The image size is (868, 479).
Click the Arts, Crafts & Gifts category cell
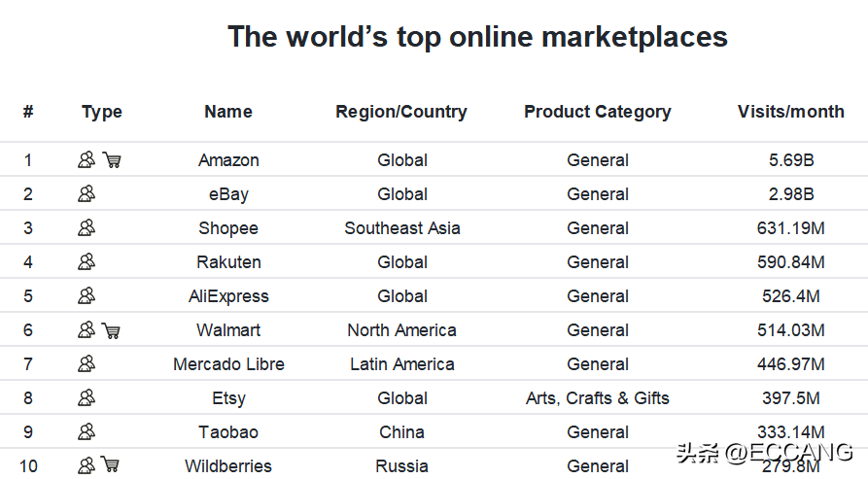click(x=598, y=398)
